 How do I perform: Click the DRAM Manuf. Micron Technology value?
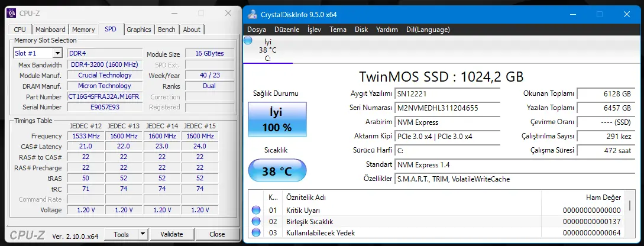(105, 86)
